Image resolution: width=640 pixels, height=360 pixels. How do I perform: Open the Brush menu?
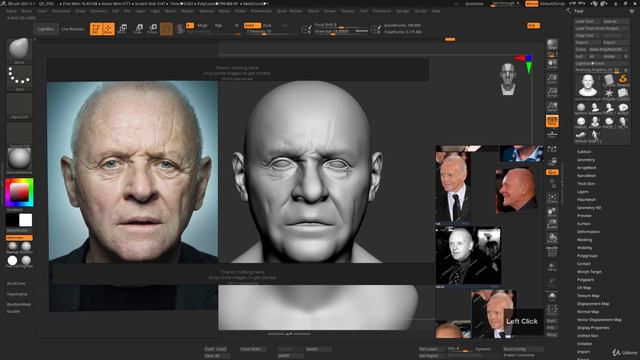(27, 11)
